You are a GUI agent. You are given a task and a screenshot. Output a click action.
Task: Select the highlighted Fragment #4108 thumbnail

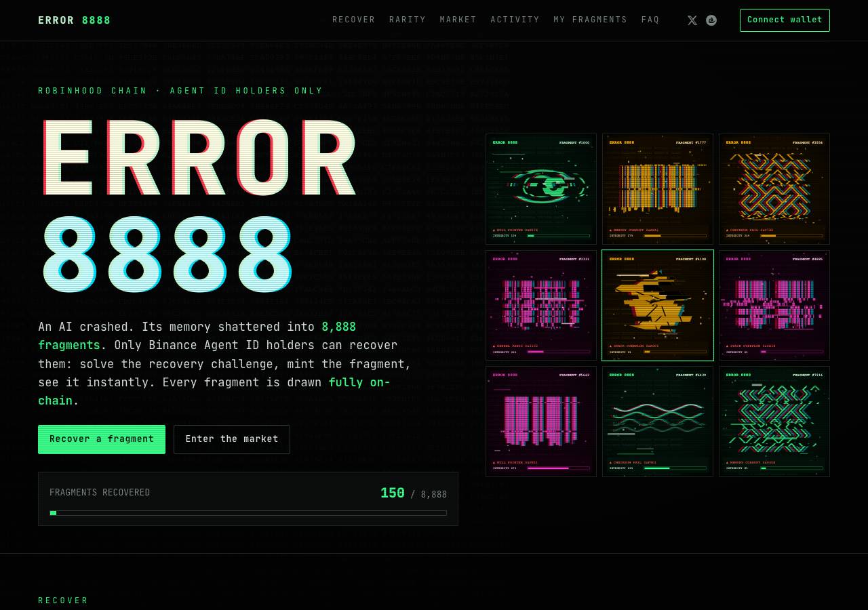tap(658, 306)
